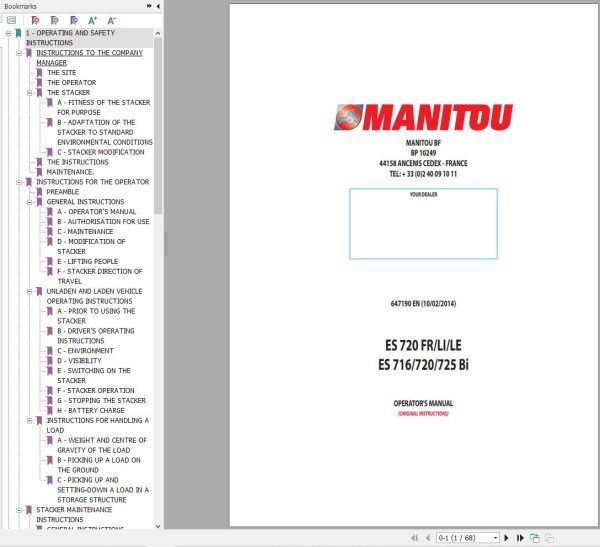Open 'G - STOPPING THE STACKER' bookmark
The height and width of the screenshot is (547, 600).
click(x=101, y=400)
